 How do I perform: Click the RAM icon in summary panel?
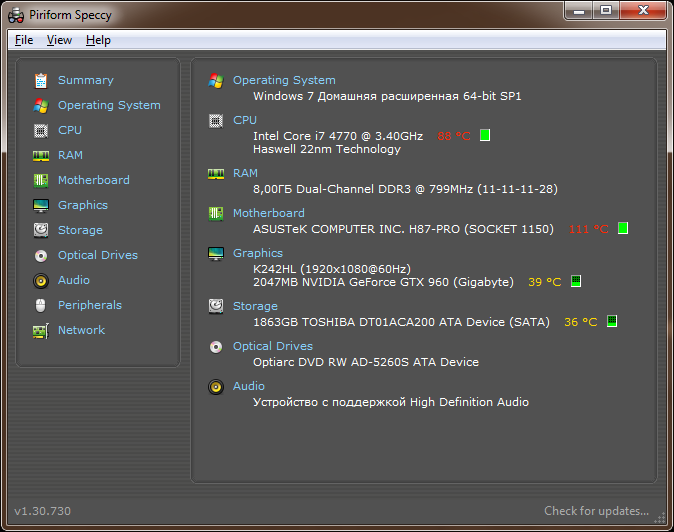point(216,174)
